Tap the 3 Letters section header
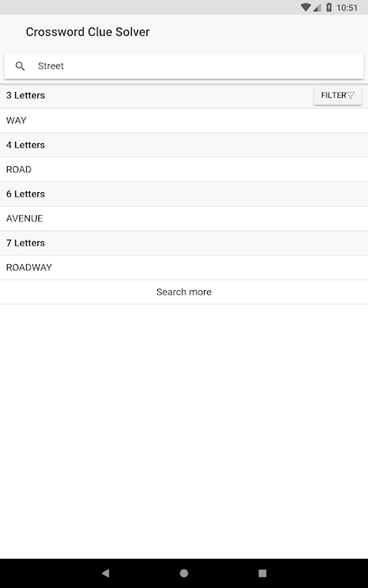This screenshot has width=368, height=588. [x=26, y=95]
